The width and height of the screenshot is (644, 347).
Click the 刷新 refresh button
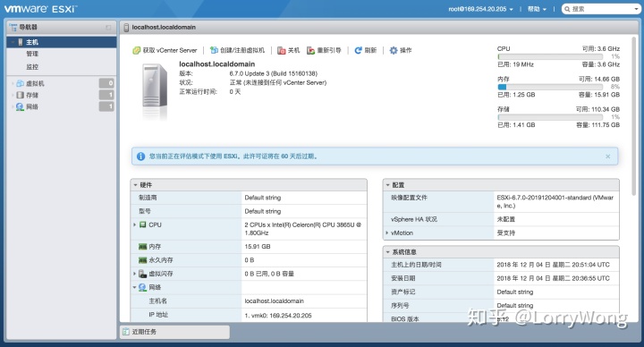point(366,50)
